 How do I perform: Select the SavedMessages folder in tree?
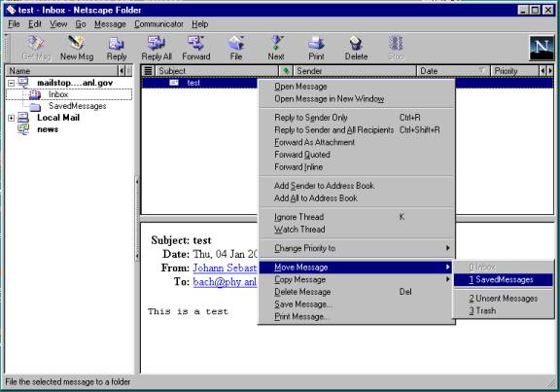(x=78, y=106)
